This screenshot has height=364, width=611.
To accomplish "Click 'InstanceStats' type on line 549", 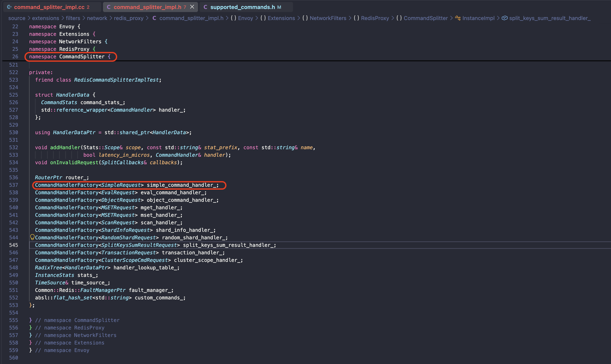I will (55, 275).
